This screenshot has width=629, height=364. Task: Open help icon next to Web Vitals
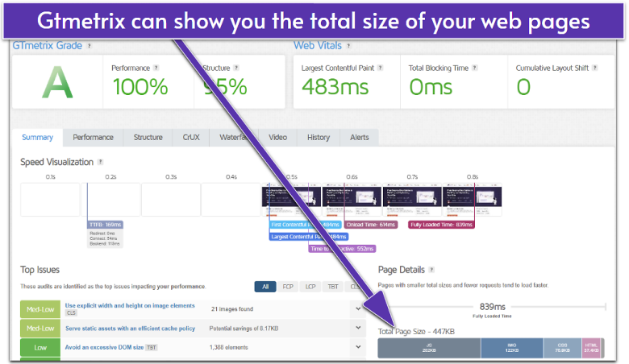348,46
